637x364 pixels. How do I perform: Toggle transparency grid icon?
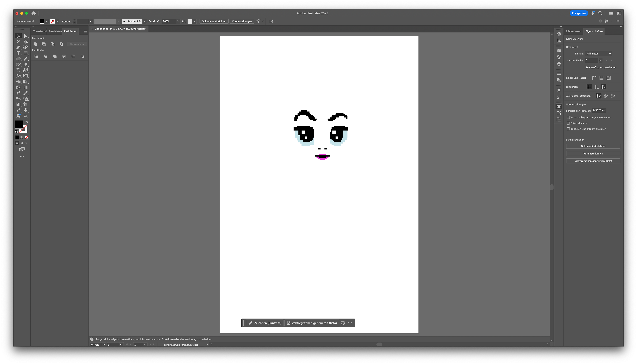609,78
